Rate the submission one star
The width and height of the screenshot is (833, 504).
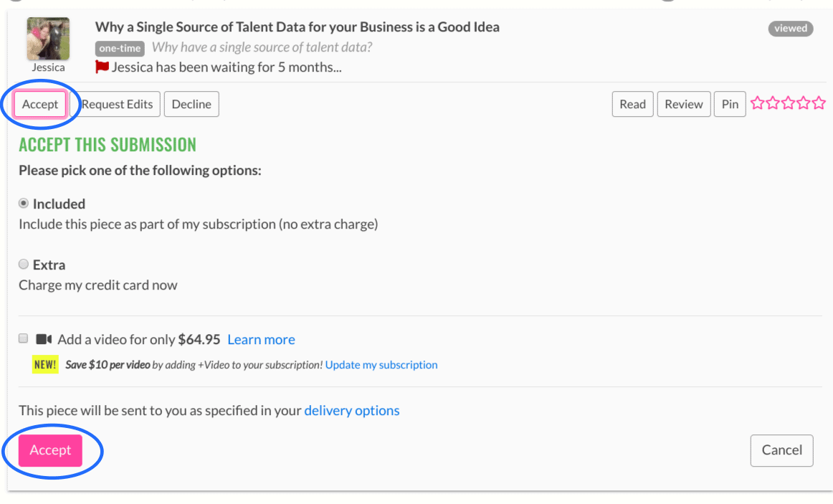[x=758, y=103]
